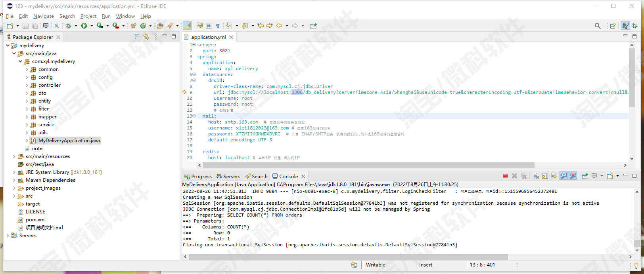Toggle show console on standard out change
Viewport: 644px width, 274px height.
[563, 176]
